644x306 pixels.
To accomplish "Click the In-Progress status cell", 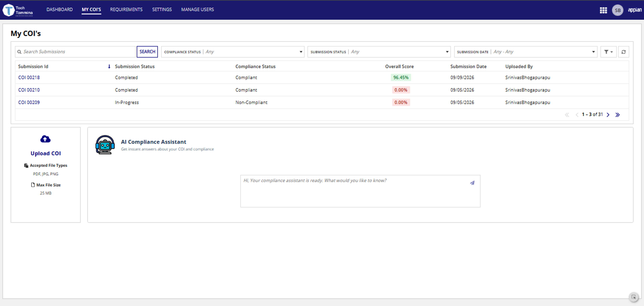I will (127, 103).
